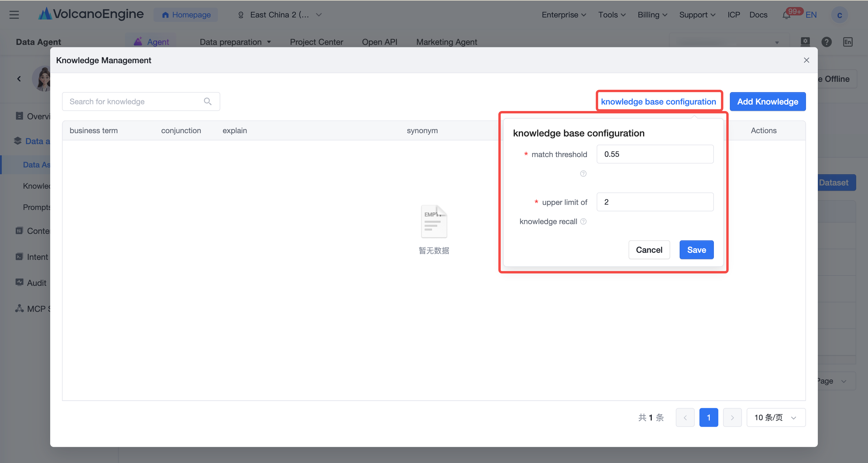Open the hamburger navigation menu

click(x=14, y=15)
